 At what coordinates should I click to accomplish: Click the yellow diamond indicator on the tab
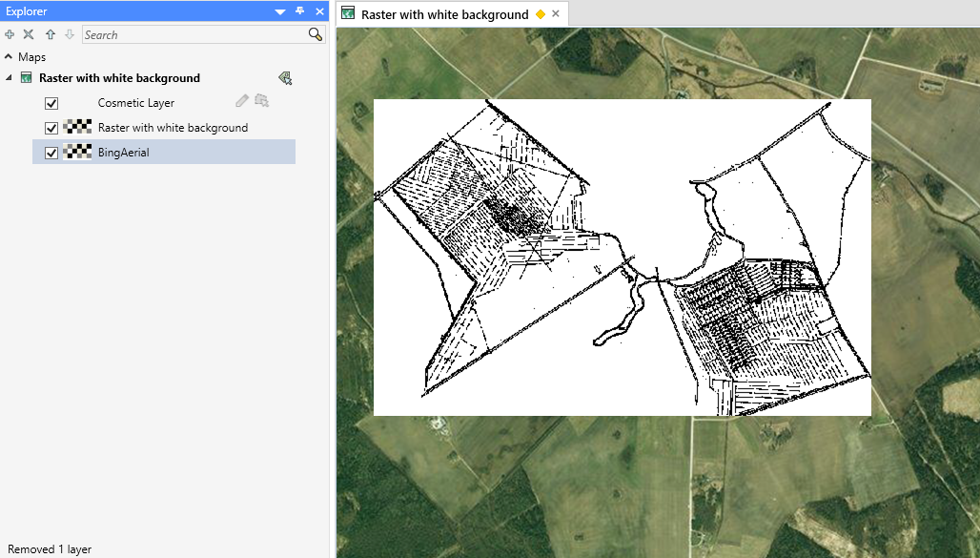point(541,14)
